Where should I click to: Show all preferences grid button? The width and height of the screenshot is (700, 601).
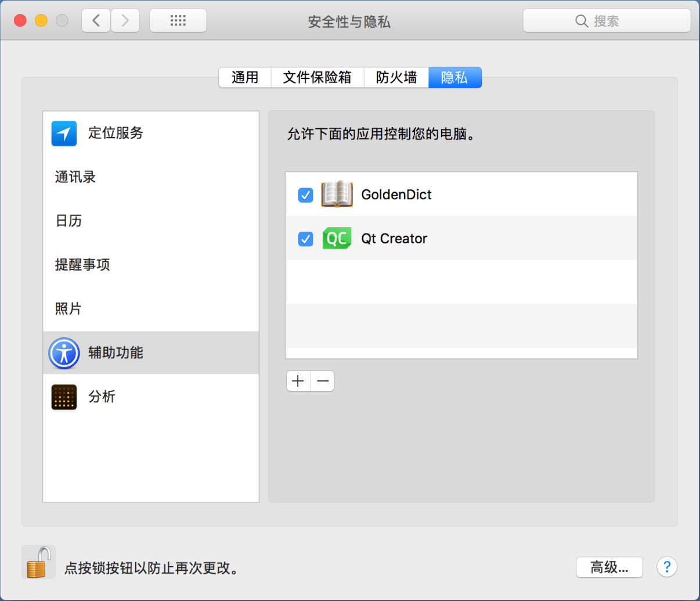click(178, 21)
